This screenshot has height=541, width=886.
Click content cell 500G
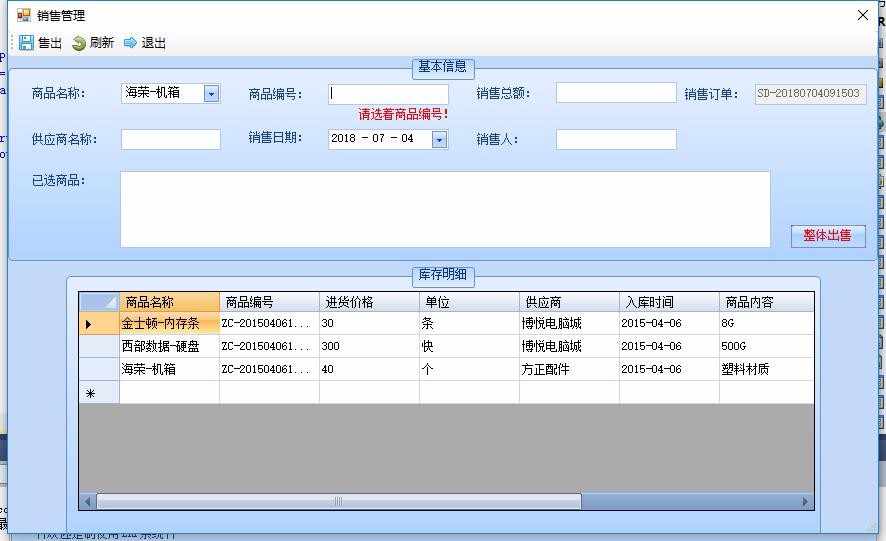click(x=767, y=346)
